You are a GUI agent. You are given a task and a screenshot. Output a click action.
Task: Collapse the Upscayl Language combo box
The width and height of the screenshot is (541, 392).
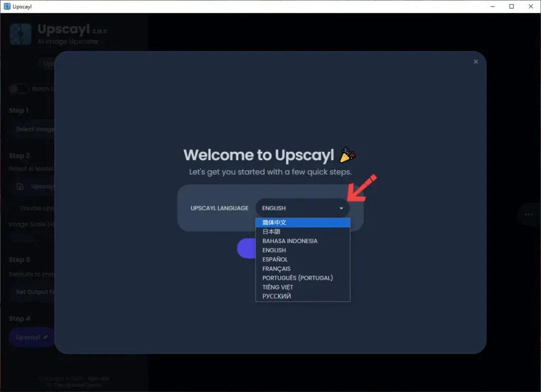coord(303,208)
